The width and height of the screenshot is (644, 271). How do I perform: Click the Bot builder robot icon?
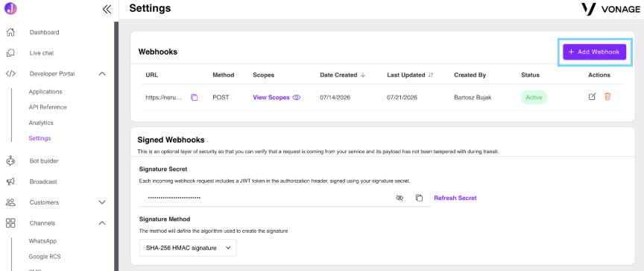[10, 161]
